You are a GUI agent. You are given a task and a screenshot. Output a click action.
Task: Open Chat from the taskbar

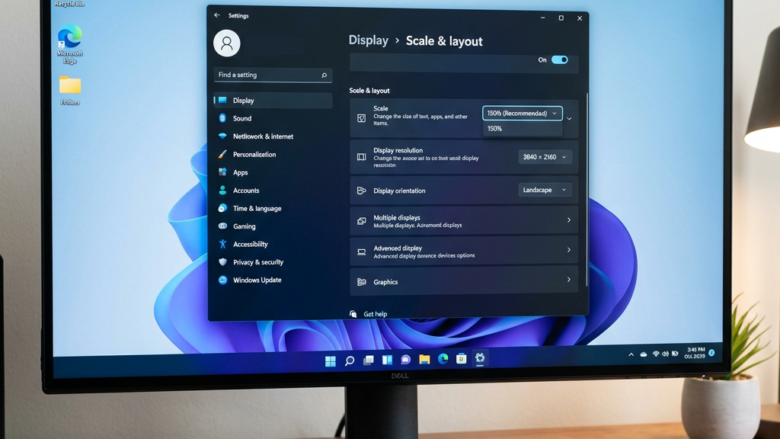405,359
